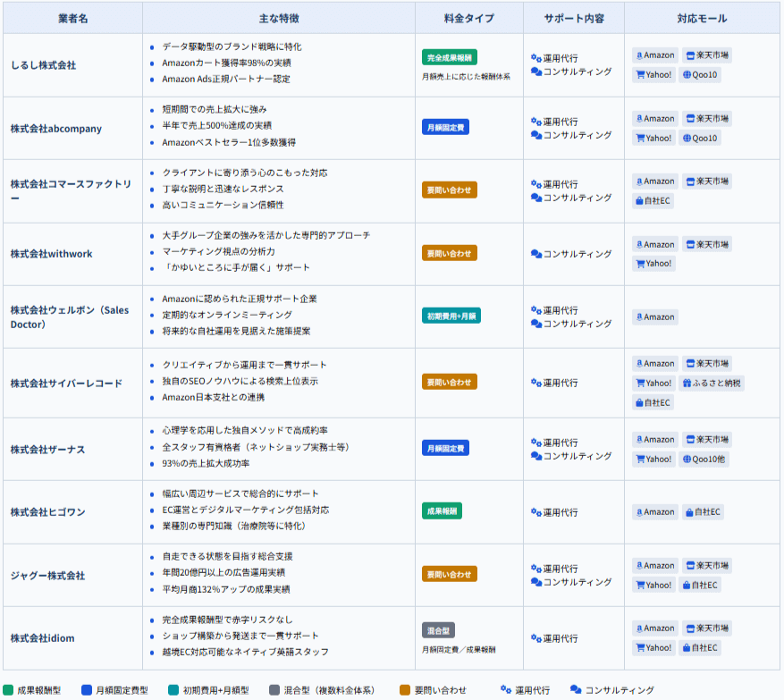The height and width of the screenshot is (700, 784).
Task: Select company name 株式会社サイバーレコード
Action: click(x=66, y=384)
